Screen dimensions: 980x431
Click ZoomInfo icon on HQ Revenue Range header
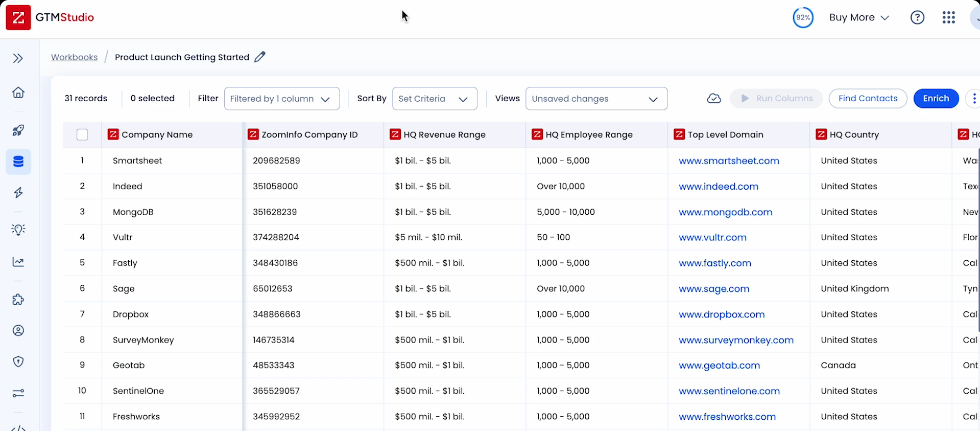(395, 134)
